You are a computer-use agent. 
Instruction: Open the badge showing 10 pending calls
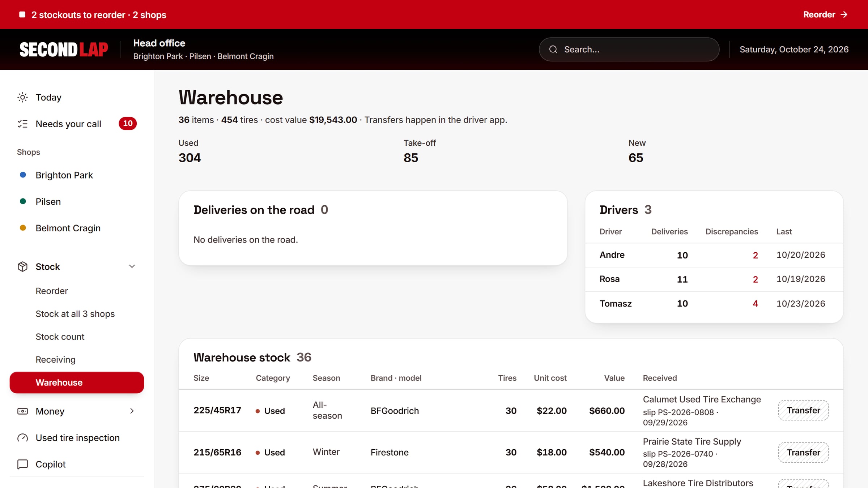[x=128, y=123]
